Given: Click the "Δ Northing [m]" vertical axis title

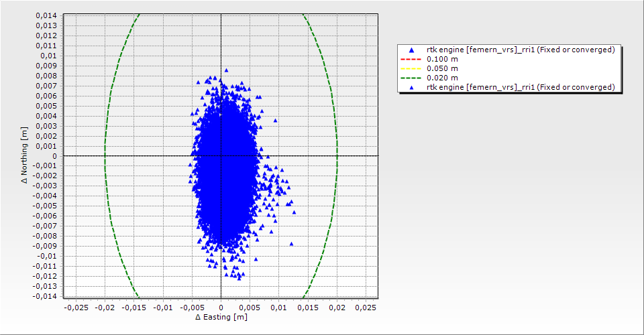Looking at the screenshot, I should click(x=25, y=156).
